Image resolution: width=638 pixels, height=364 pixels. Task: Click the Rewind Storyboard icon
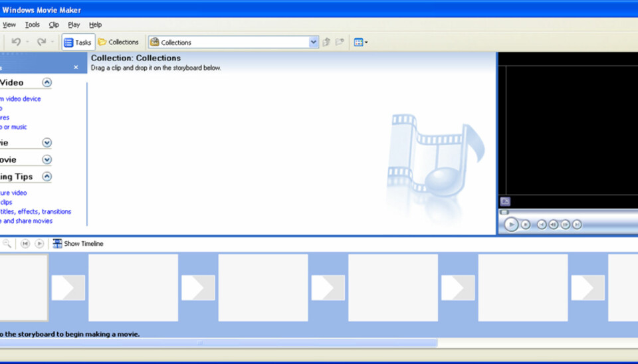coord(25,244)
